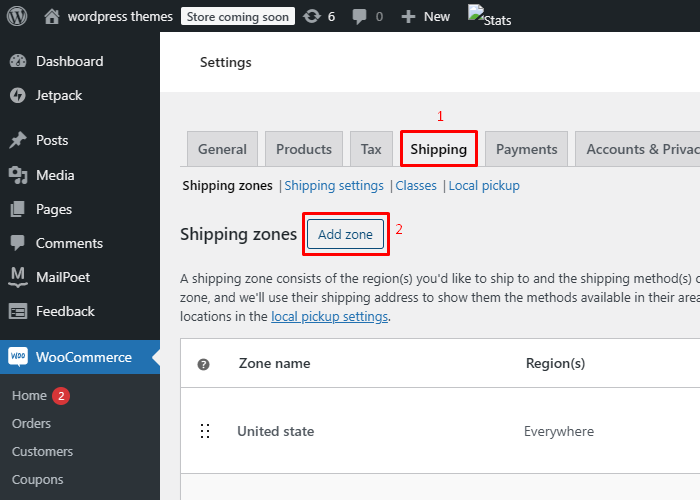700x500 pixels.
Task: Open the Classes sub-section link
Action: (x=416, y=185)
